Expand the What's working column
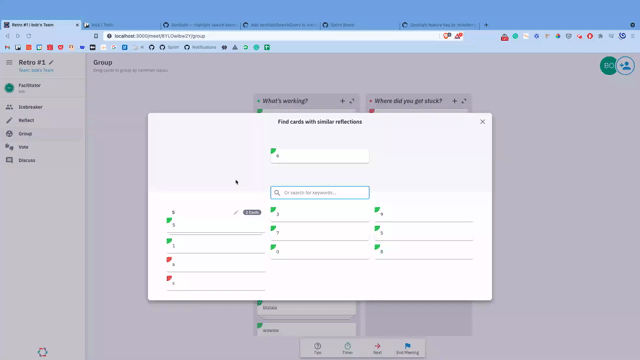 (x=352, y=101)
